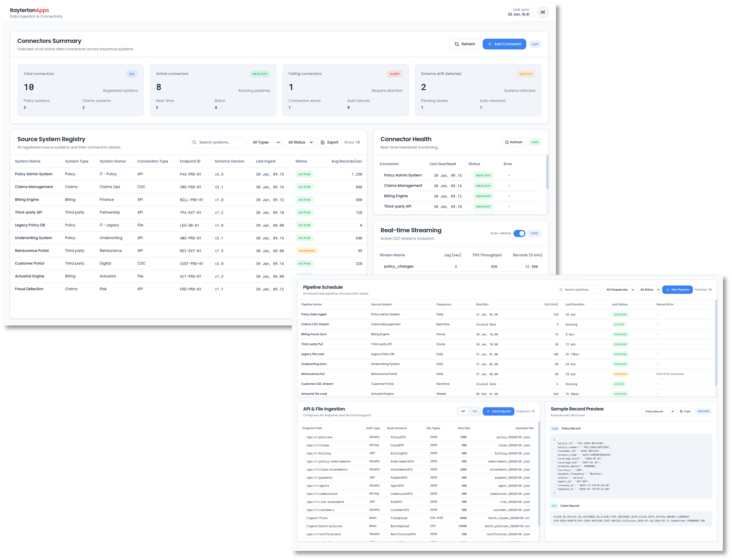Click the Refresh icon in Connectors Summary
732x560 pixels.
[x=457, y=44]
